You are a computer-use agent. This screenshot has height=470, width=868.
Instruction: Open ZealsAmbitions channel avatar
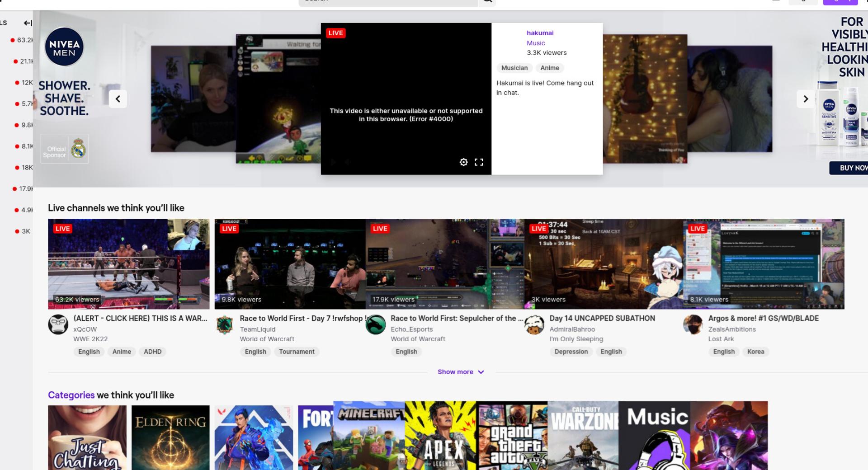coord(693,324)
